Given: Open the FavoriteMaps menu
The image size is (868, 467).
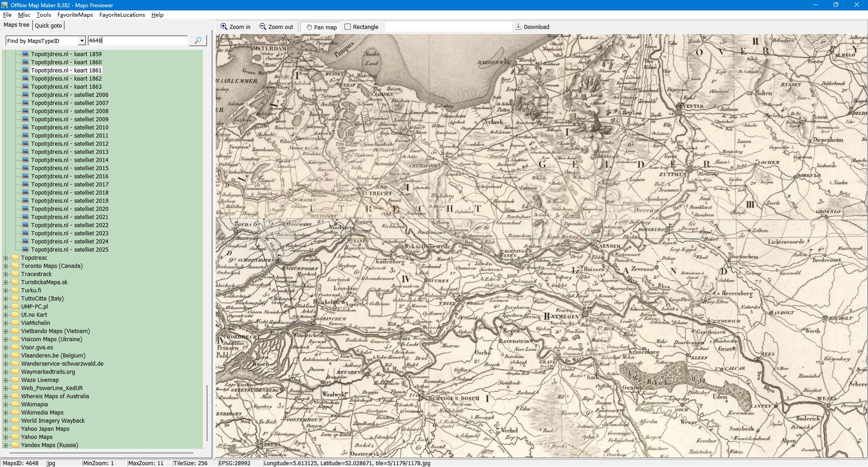Looking at the screenshot, I should (x=75, y=15).
